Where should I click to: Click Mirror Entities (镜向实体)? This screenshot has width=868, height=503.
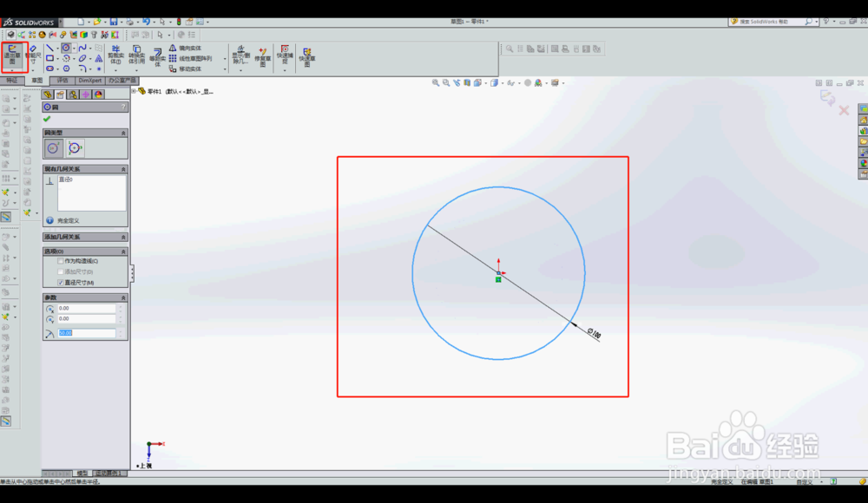(185, 49)
